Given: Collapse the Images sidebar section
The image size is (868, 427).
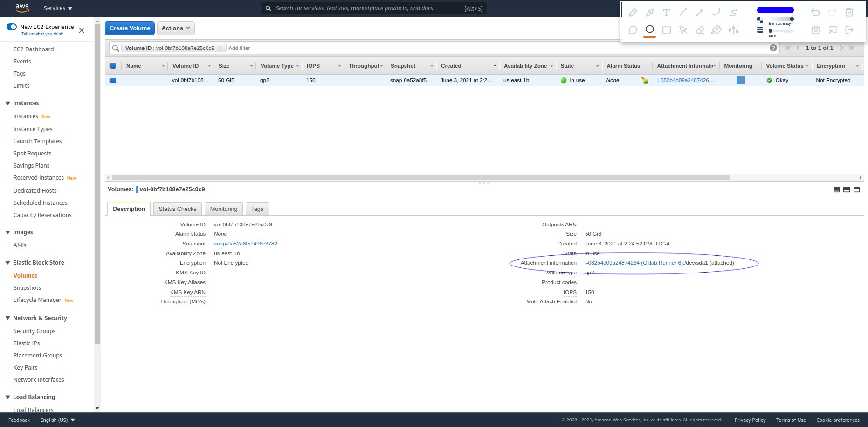Looking at the screenshot, I should click(x=7, y=232).
